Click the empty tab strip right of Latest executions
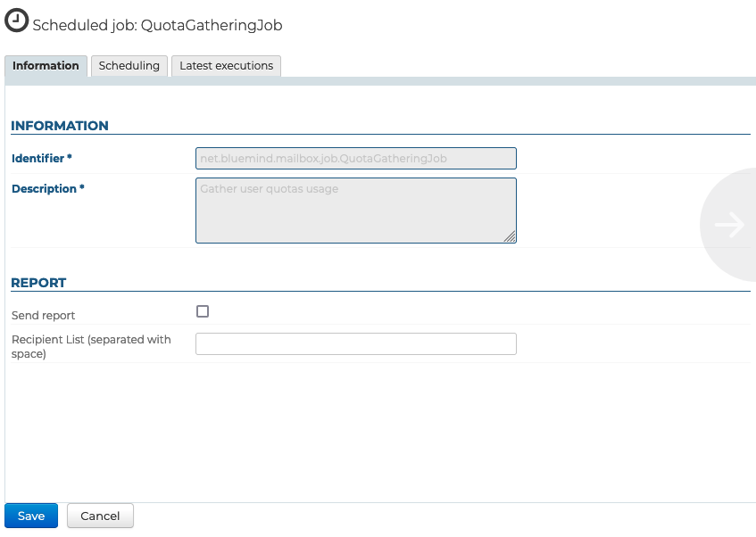The height and width of the screenshot is (537, 756). (518, 66)
